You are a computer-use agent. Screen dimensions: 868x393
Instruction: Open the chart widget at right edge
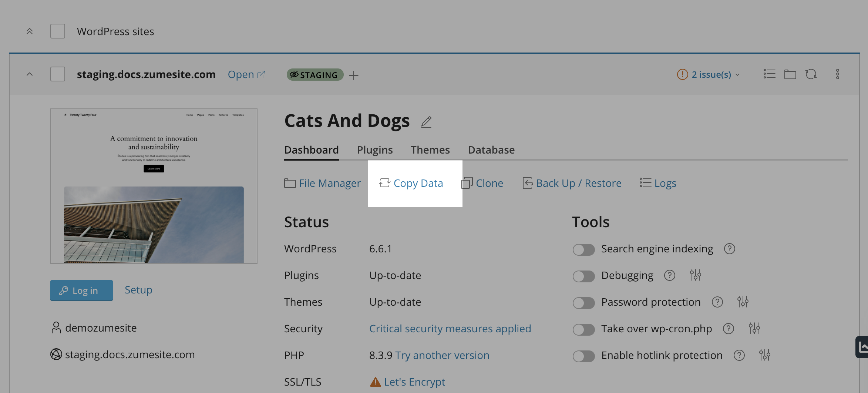tap(862, 347)
